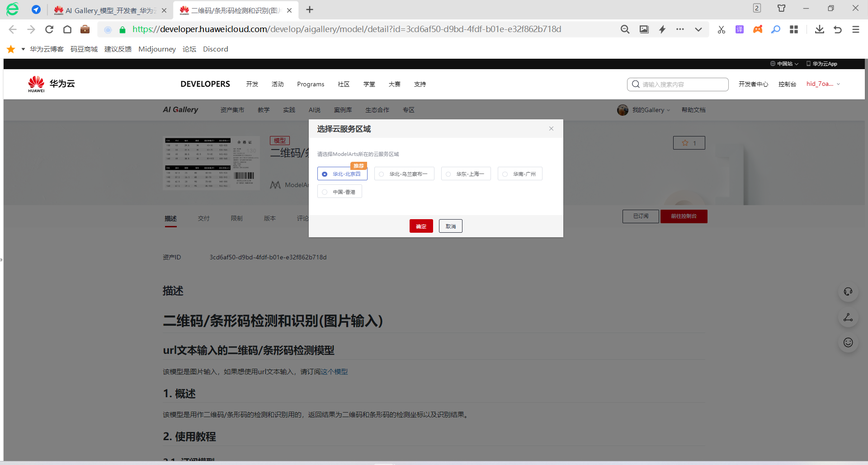This screenshot has height=465, width=868.
Task: Open the purple translate extension icon
Action: click(740, 29)
